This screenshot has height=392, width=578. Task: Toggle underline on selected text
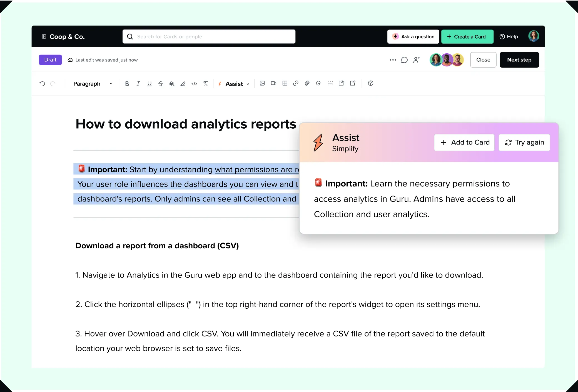point(150,83)
